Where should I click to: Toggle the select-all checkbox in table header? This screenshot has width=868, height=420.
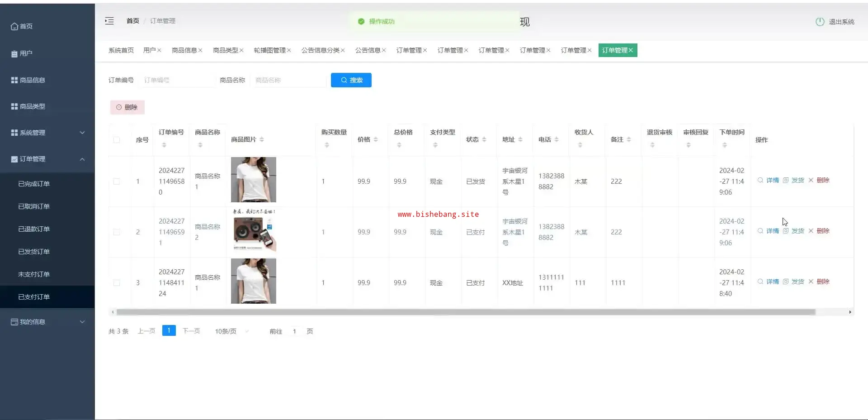tap(117, 140)
